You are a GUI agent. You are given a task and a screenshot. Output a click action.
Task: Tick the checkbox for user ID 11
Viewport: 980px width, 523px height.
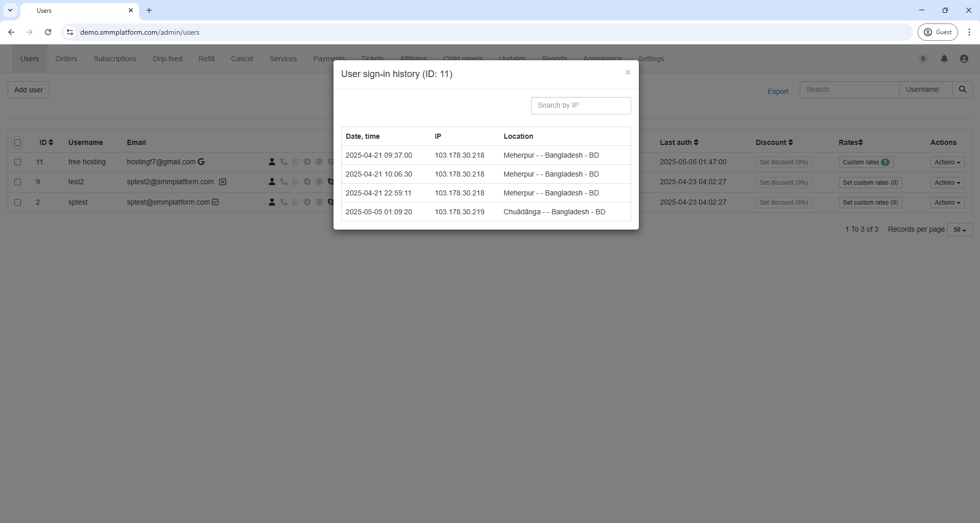[x=18, y=162]
